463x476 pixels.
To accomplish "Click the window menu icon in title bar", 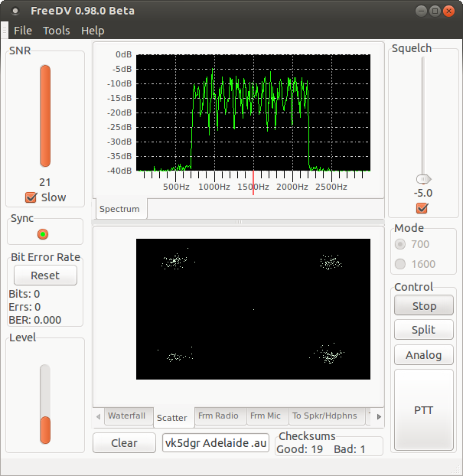I will tap(15, 11).
